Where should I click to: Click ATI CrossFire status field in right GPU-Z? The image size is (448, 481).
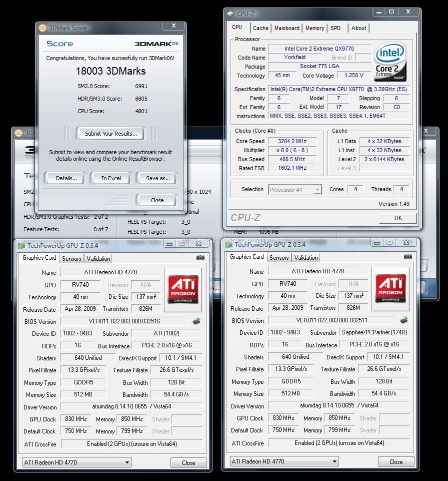coord(339,442)
